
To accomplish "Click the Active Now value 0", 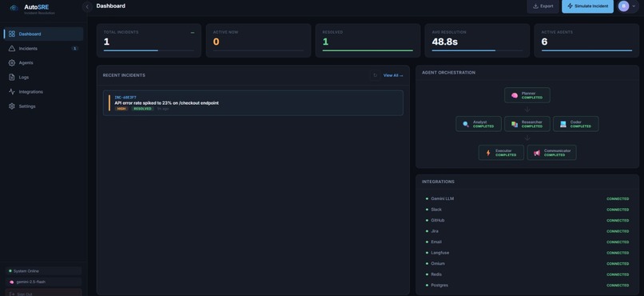I will click(x=216, y=42).
